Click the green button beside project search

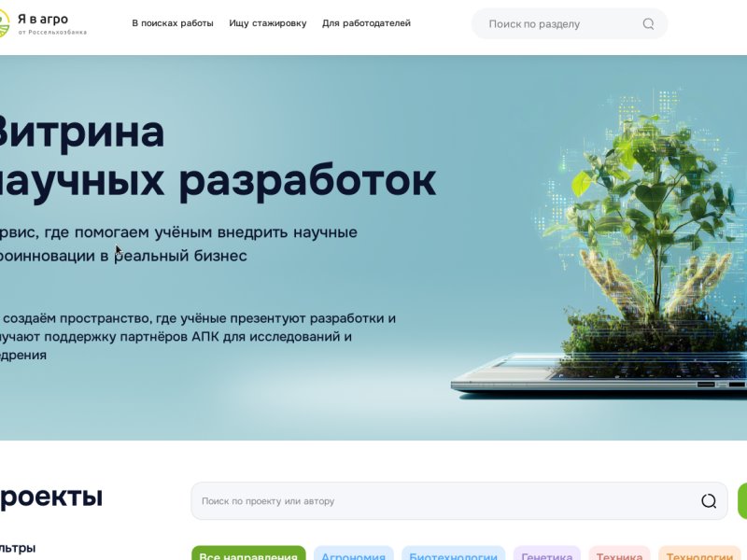pyautogui.click(x=742, y=501)
